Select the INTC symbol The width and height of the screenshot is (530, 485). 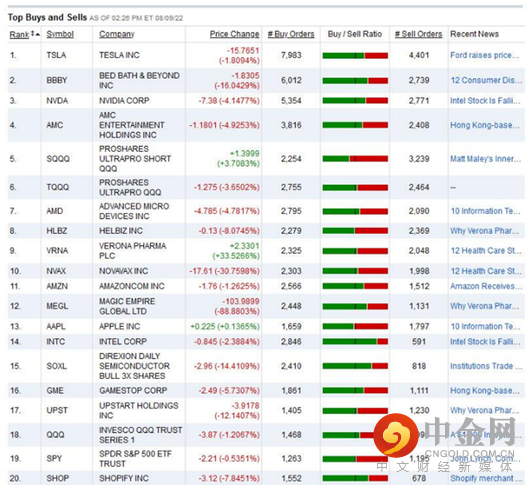point(55,342)
